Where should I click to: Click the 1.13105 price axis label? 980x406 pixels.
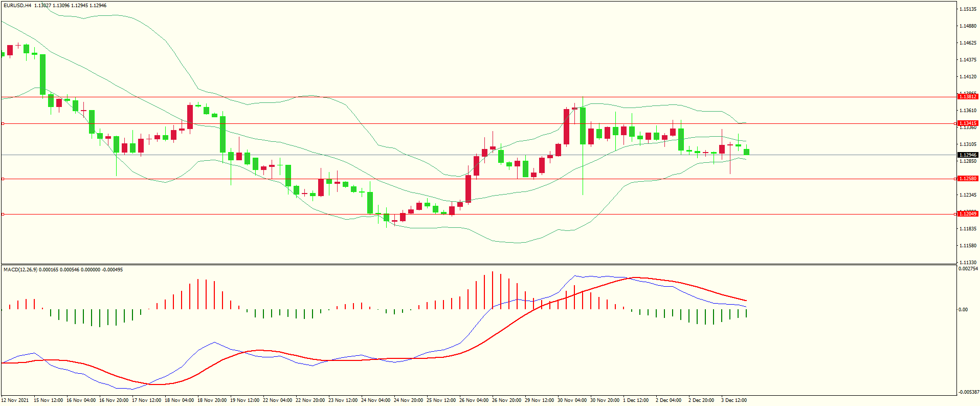click(x=968, y=144)
